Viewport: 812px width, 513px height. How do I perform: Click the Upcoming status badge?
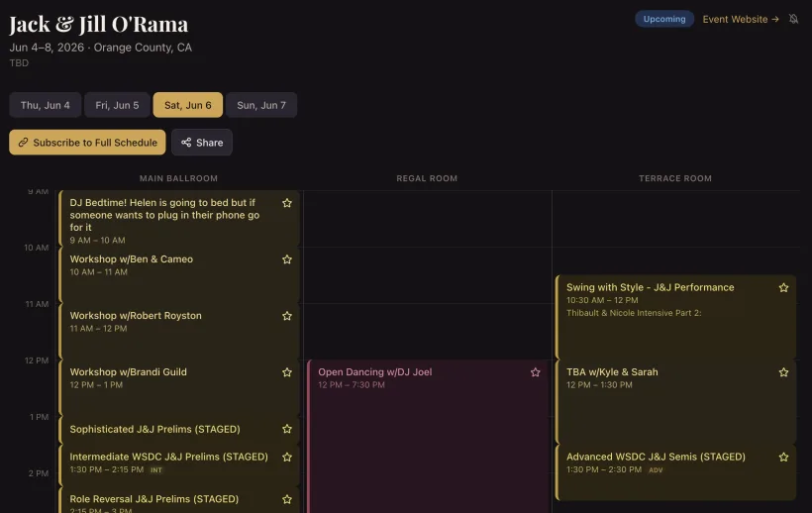point(664,19)
